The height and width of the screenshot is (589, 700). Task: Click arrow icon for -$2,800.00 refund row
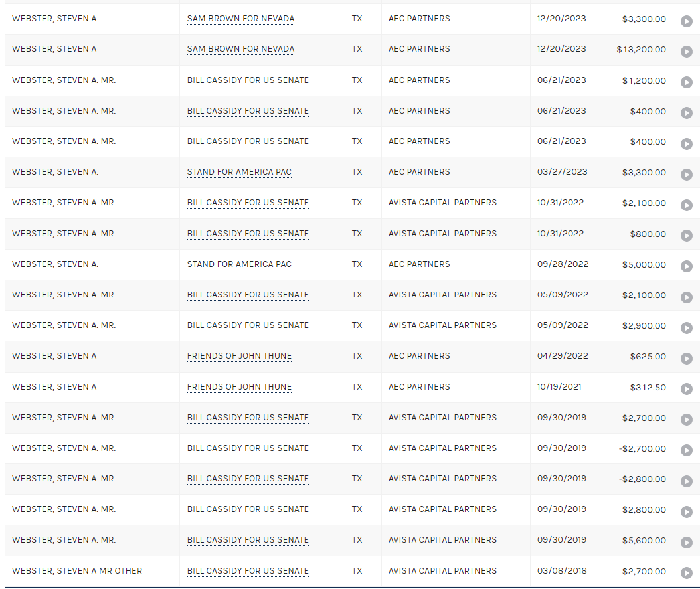686,481
